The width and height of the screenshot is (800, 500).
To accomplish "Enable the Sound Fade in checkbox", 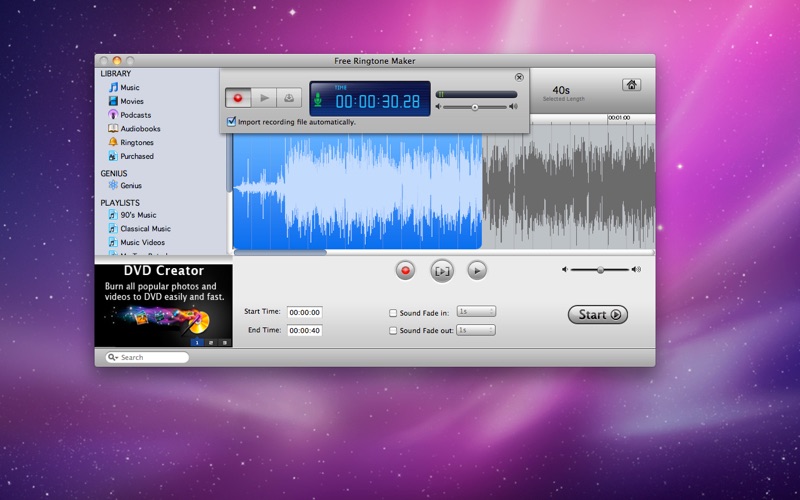I will pos(393,312).
